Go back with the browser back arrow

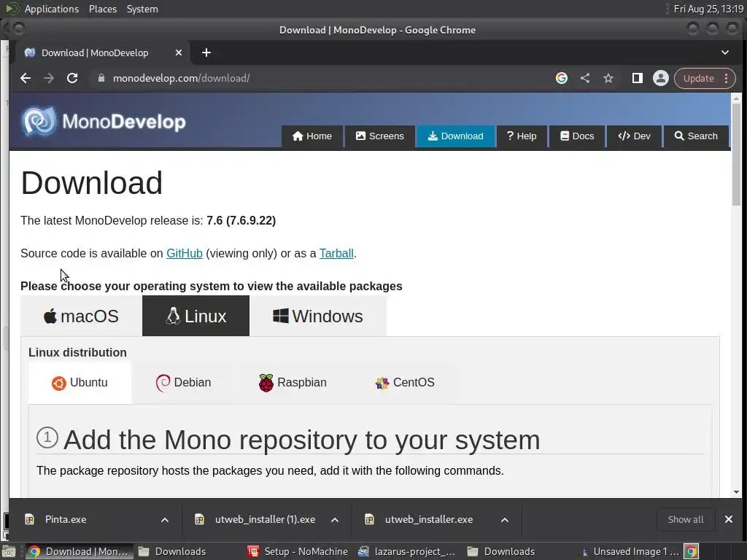tap(26, 78)
